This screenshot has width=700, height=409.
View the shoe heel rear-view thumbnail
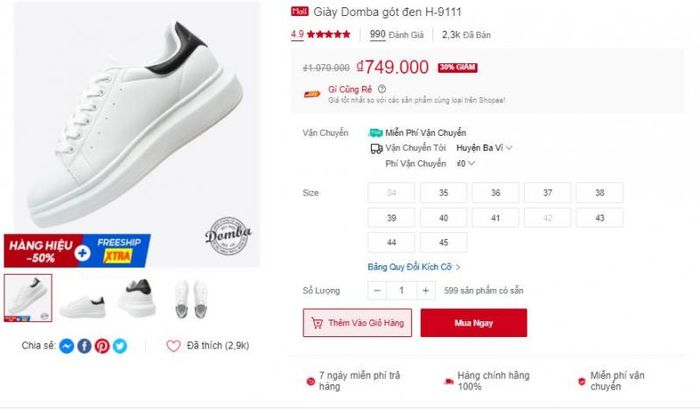click(x=137, y=298)
